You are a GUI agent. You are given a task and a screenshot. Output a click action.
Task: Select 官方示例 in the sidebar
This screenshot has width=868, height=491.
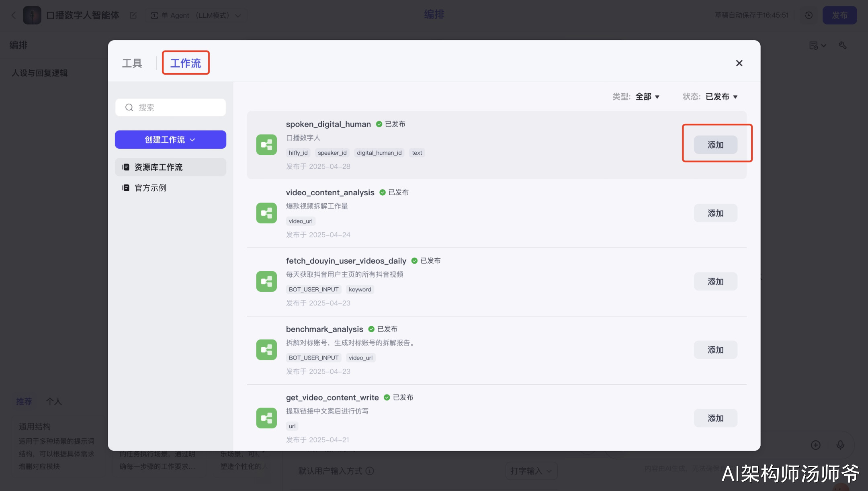(150, 188)
